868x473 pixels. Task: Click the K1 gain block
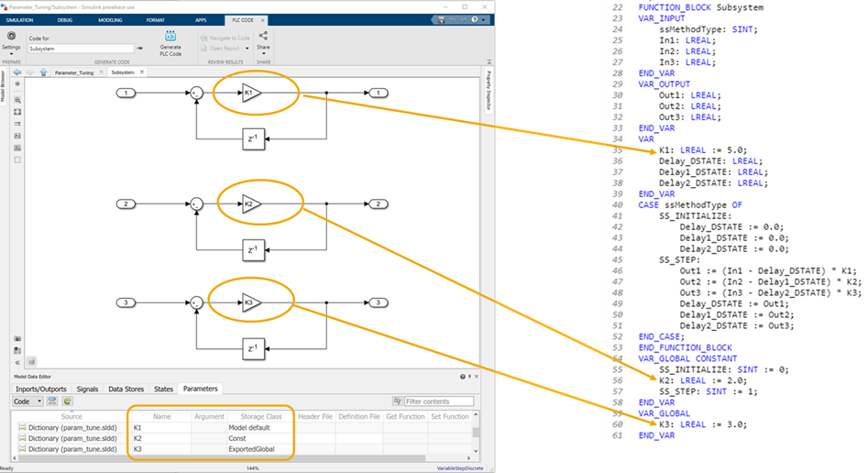[x=250, y=93]
